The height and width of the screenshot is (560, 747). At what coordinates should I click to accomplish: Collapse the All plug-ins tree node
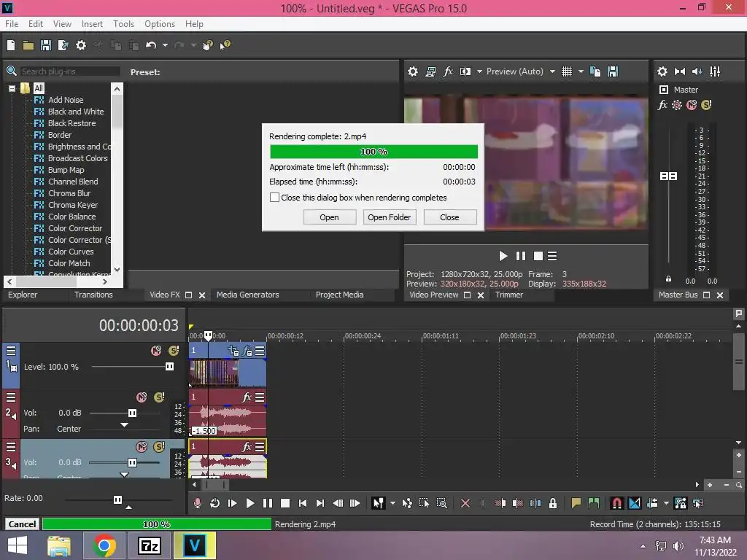(x=12, y=88)
